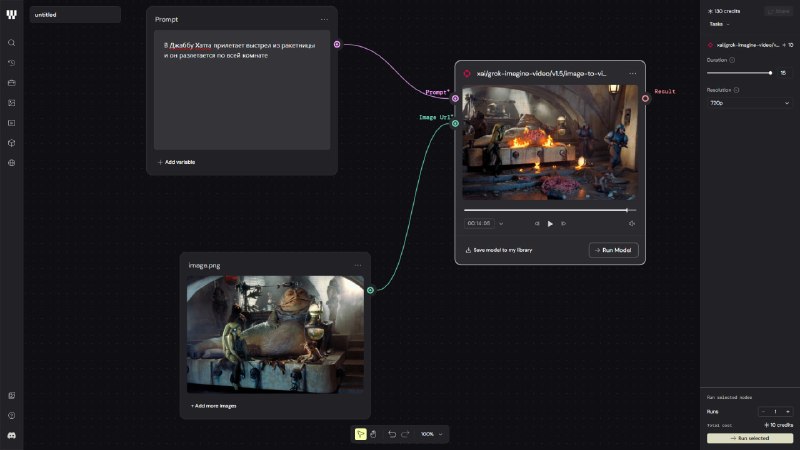This screenshot has width=800, height=450.
Task: Click the image.png node title
Action: (204, 265)
